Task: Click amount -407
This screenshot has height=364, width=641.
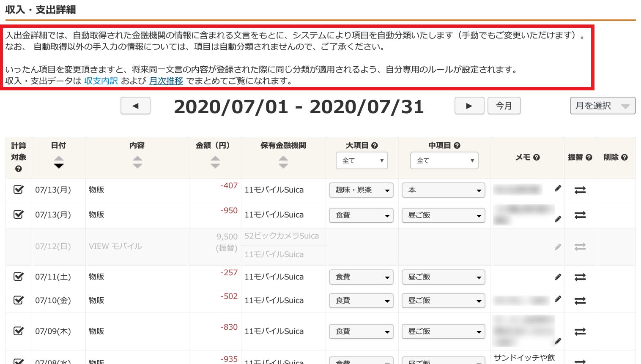Action: (x=229, y=185)
